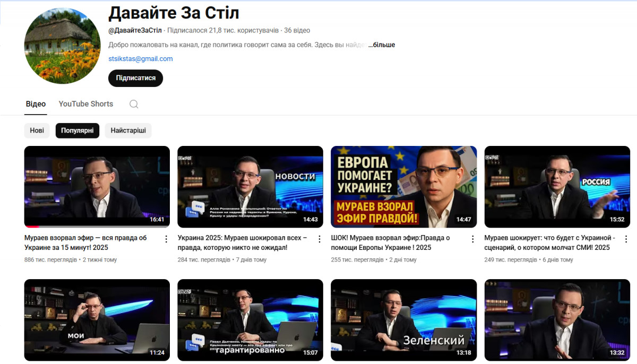This screenshot has height=364, width=637.
Task: Open the channel search magnifier icon
Action: point(134,104)
